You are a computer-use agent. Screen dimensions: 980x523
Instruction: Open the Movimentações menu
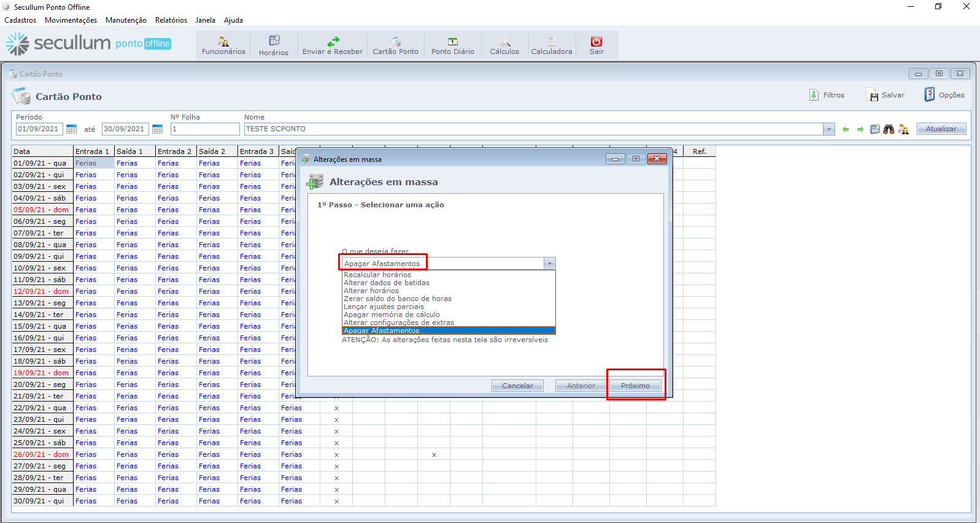click(x=71, y=20)
